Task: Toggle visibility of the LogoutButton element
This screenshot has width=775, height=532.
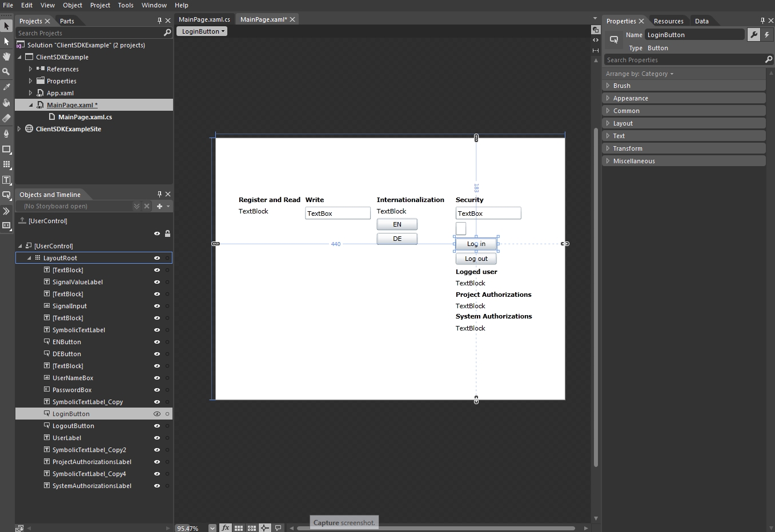Action: [157, 426]
